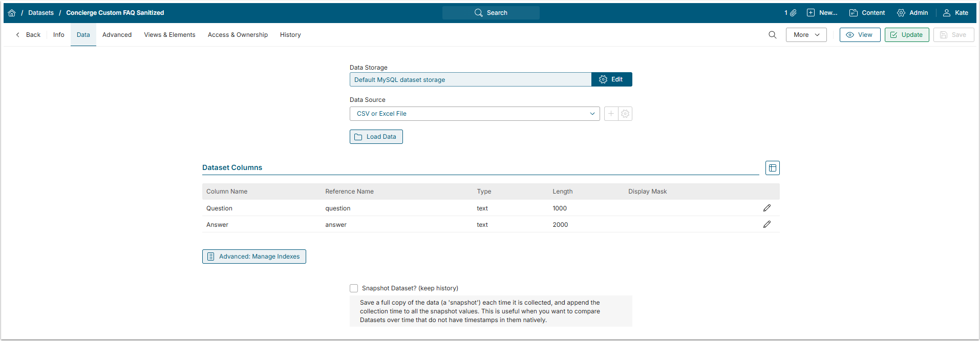Screen dimensions: 980x341
Task: Open the attachments paperclip icon
Action: 793,13
